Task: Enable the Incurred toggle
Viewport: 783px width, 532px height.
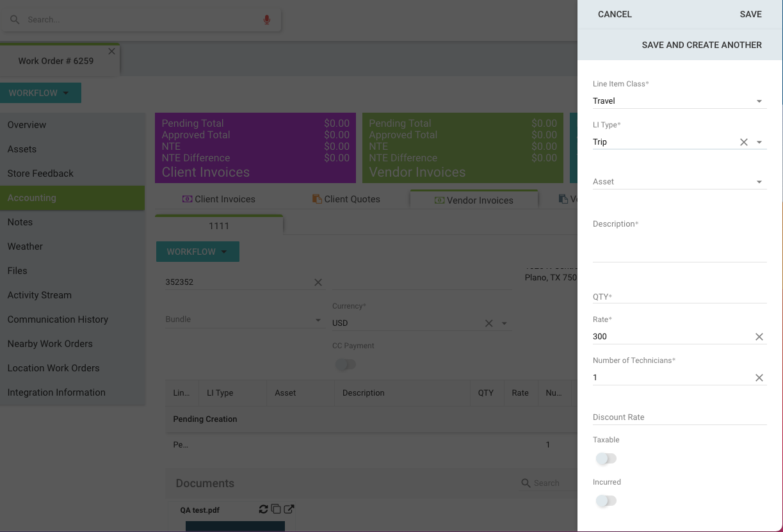Action: 606,501
